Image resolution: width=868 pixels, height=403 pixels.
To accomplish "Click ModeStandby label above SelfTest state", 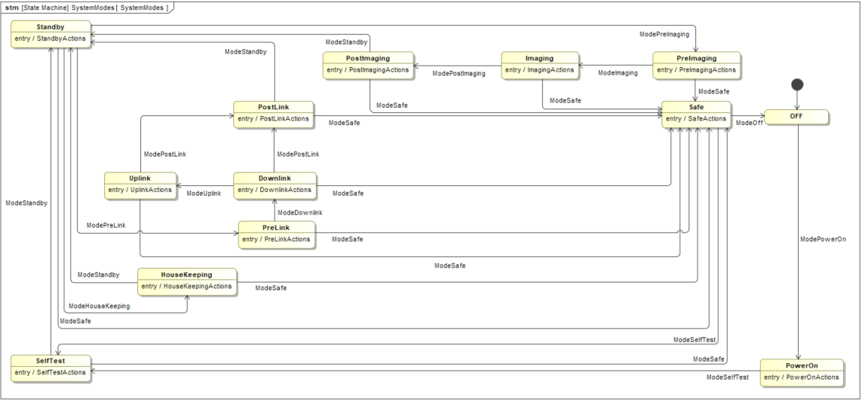I will coord(26,203).
